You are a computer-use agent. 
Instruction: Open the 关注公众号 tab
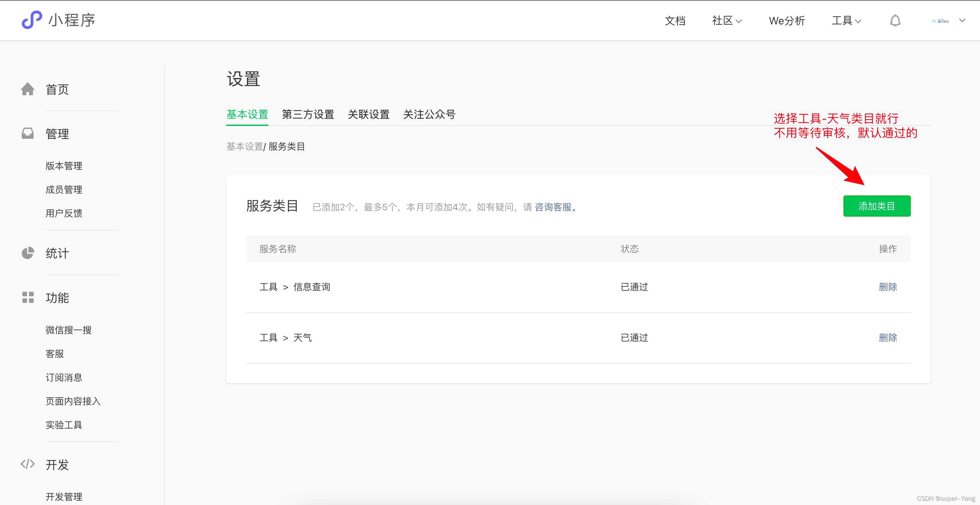click(x=429, y=114)
